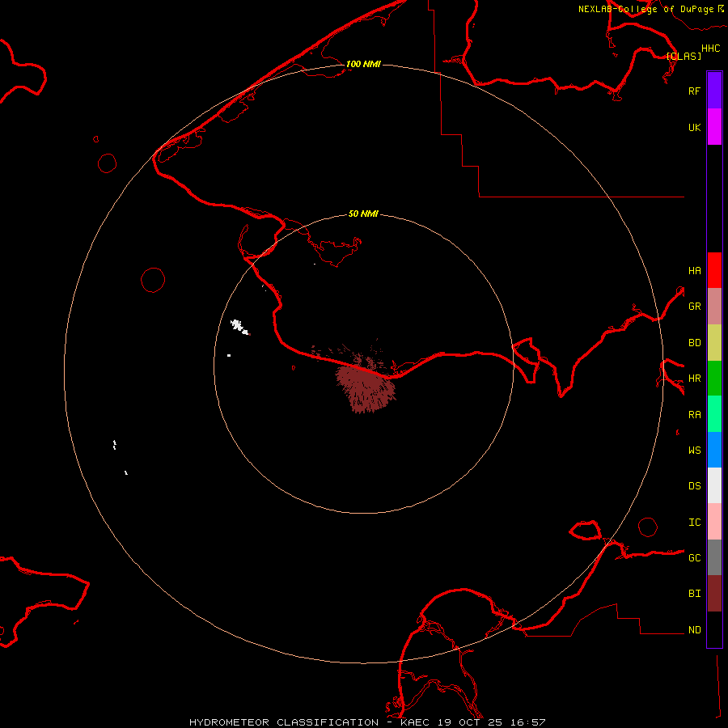Click the red HA legend swatch

[x=714, y=270]
